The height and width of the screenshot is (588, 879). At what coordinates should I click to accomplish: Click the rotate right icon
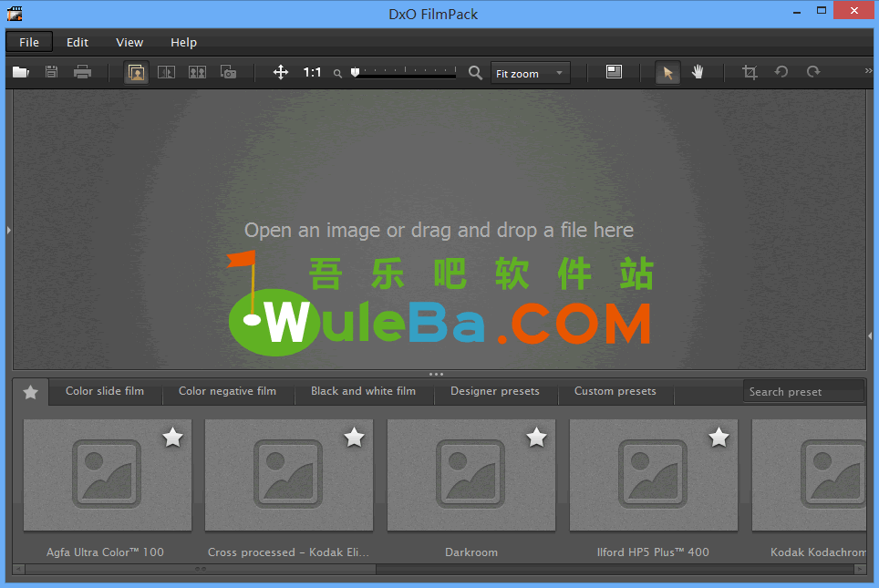(x=812, y=72)
